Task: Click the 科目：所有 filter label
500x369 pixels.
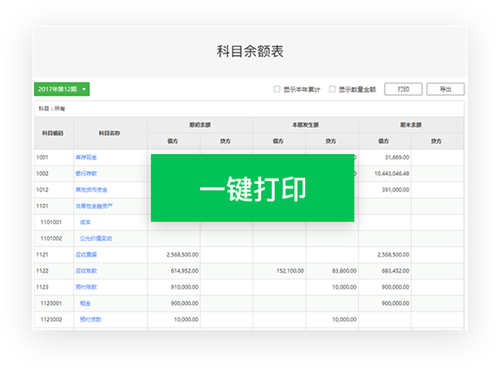Action: pos(52,109)
